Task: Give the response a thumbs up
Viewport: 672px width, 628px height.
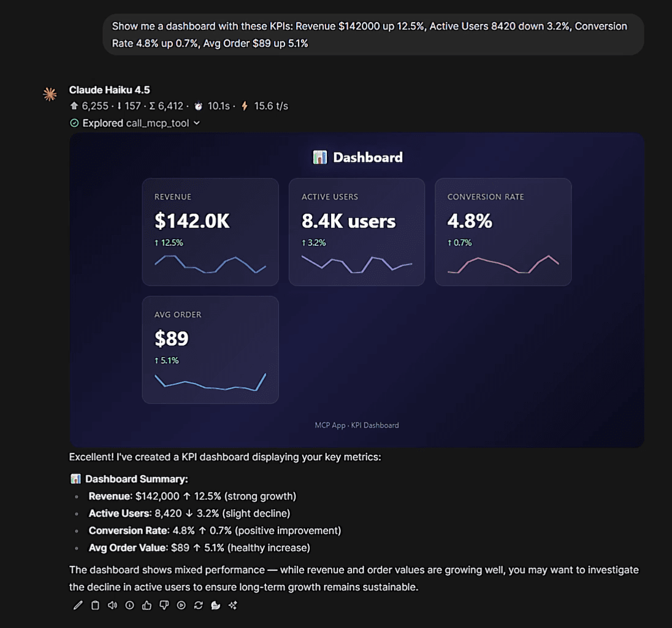Action: pos(147,605)
